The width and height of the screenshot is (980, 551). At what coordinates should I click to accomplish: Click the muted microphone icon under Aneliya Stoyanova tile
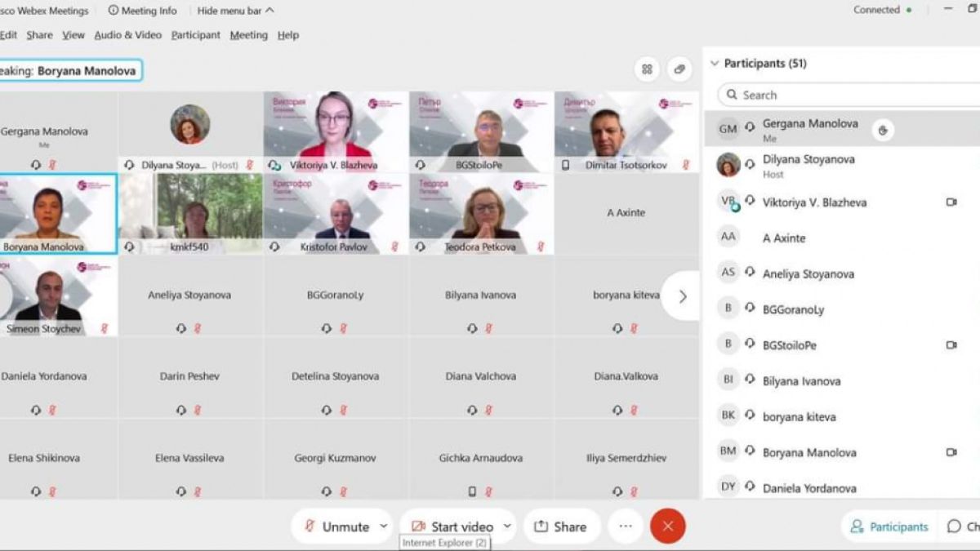click(x=197, y=328)
